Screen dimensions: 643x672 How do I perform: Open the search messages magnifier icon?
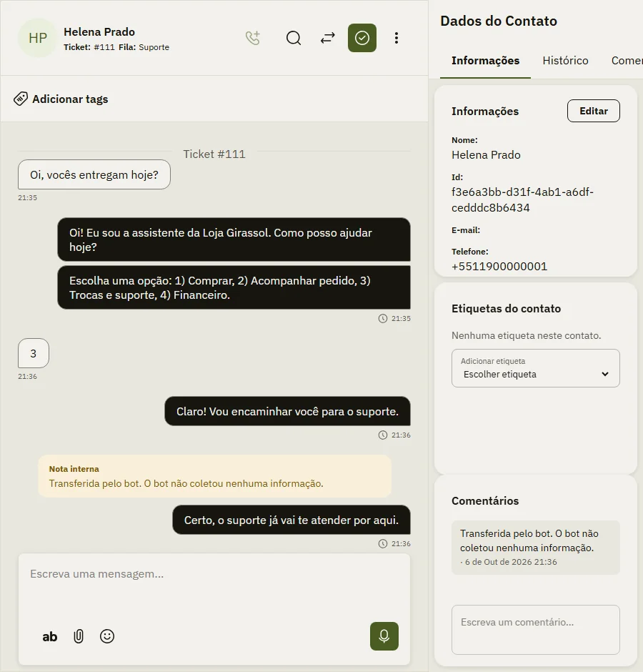click(294, 38)
